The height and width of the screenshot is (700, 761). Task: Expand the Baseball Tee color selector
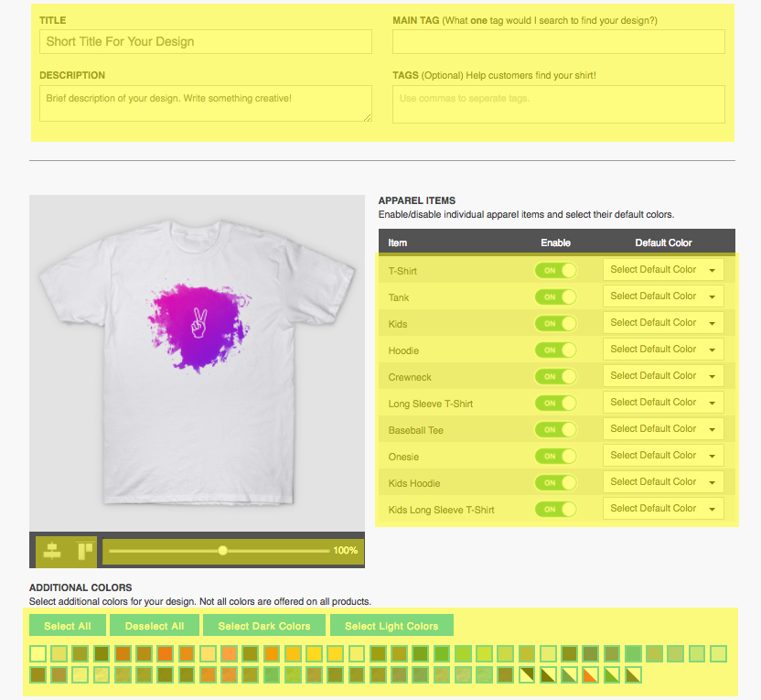pos(662,429)
